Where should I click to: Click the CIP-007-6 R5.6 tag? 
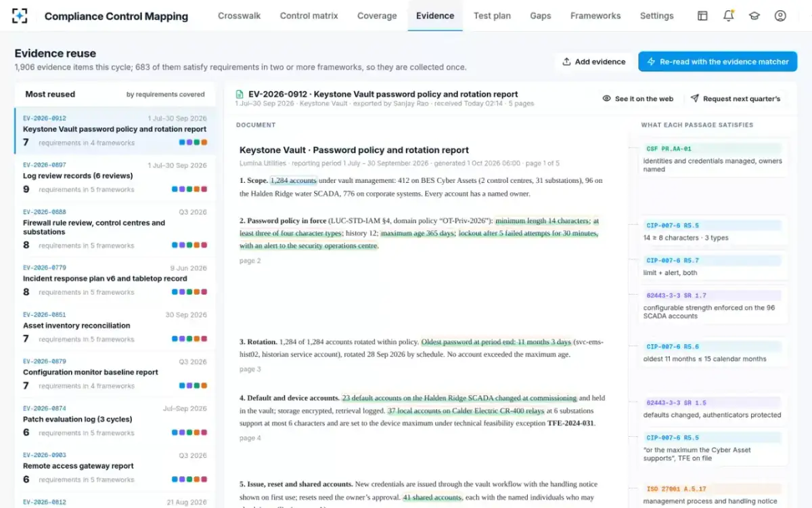(712, 346)
